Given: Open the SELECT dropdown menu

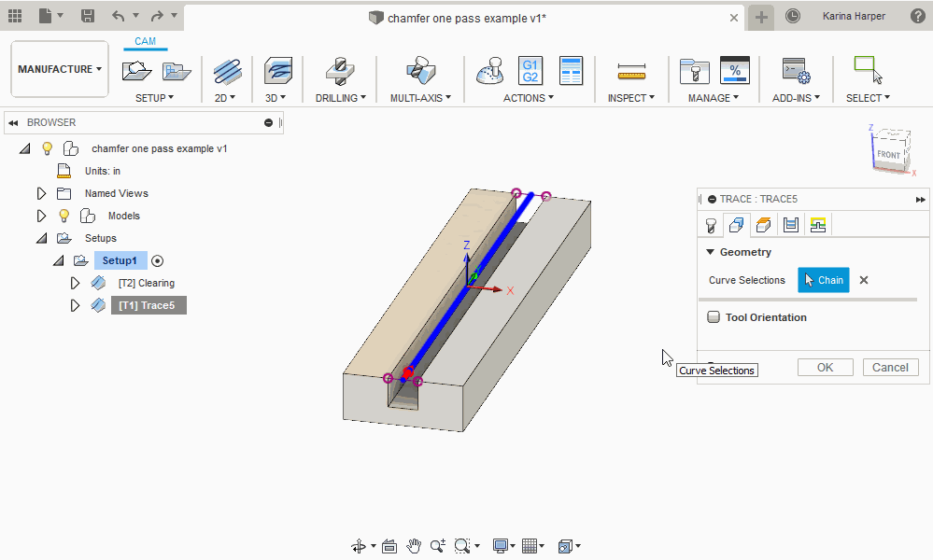Looking at the screenshot, I should pyautogui.click(x=868, y=98).
